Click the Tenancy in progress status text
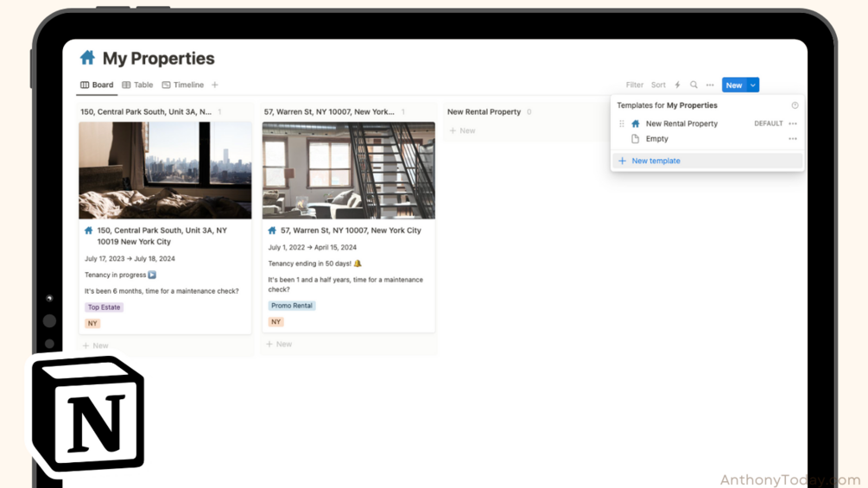Image resolution: width=868 pixels, height=488 pixels. pos(120,275)
